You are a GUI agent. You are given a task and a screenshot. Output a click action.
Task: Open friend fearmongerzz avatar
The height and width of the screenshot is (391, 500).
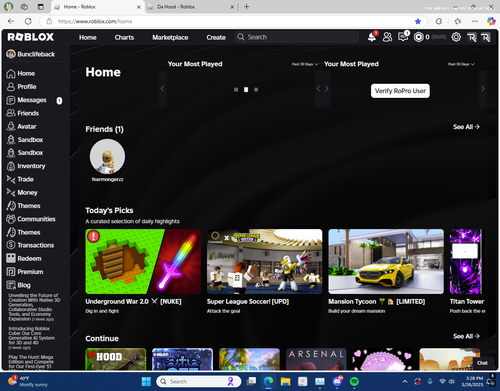pos(107,157)
